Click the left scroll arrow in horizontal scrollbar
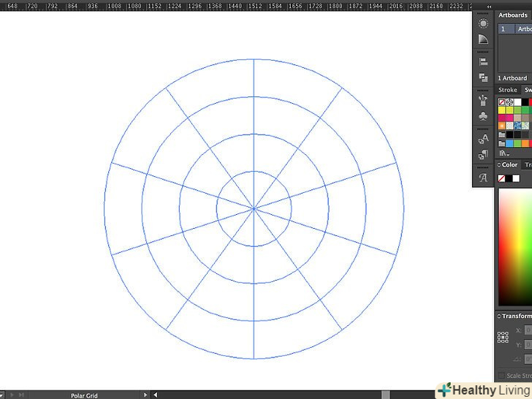Viewport: 532px width, 399px height. (x=156, y=395)
